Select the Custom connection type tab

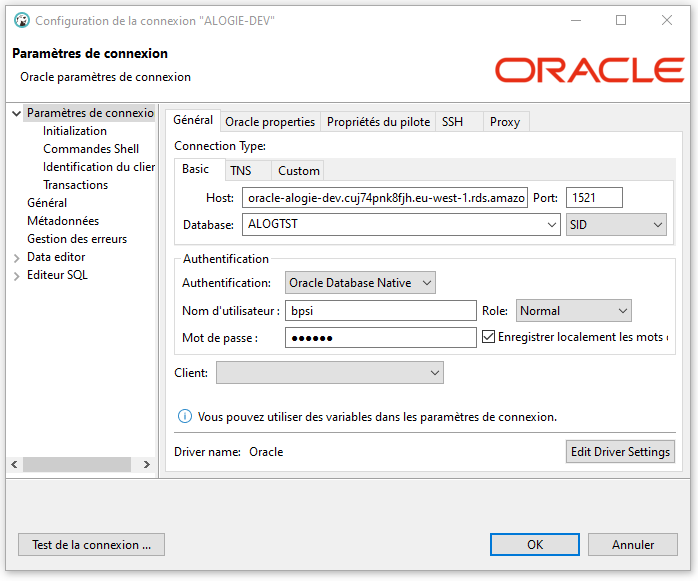pos(298,171)
